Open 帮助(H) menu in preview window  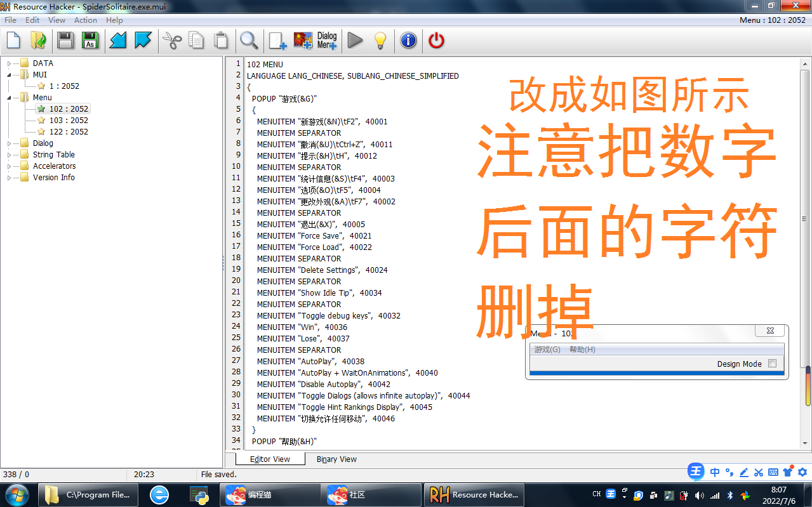click(x=582, y=350)
